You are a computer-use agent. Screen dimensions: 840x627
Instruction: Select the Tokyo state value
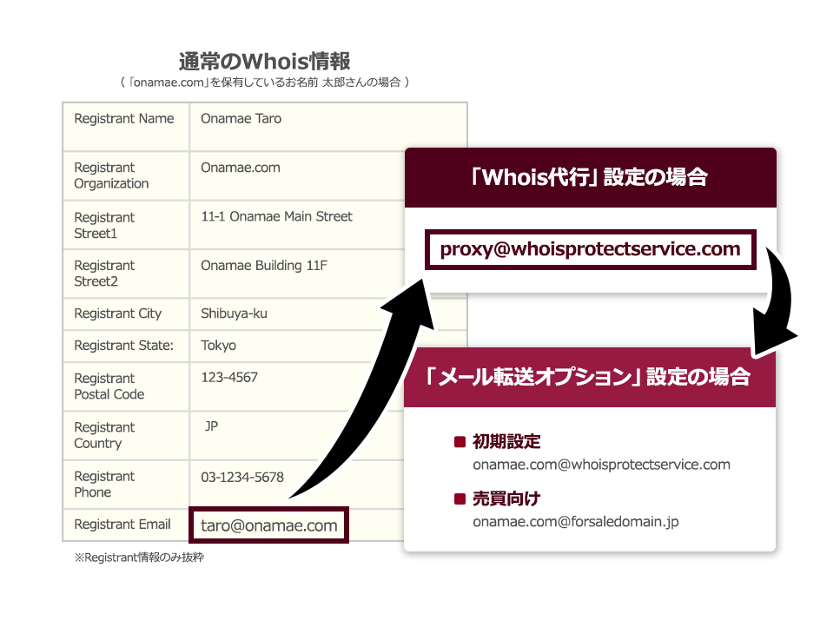219,346
